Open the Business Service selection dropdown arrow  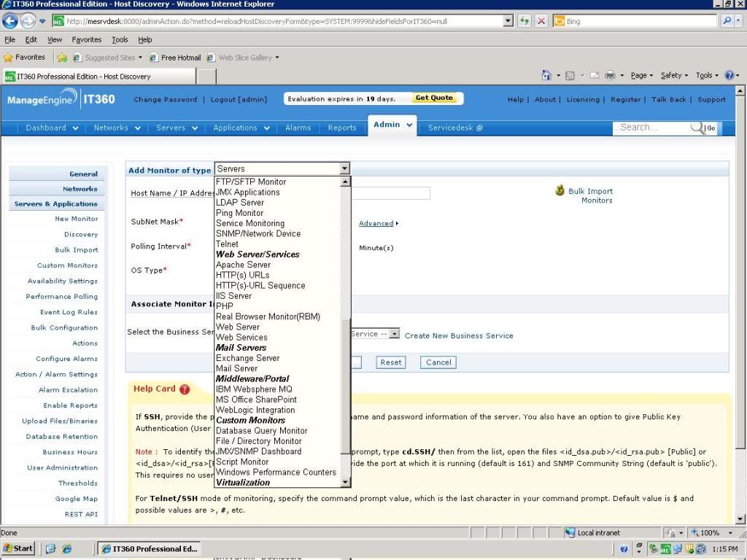(x=394, y=334)
